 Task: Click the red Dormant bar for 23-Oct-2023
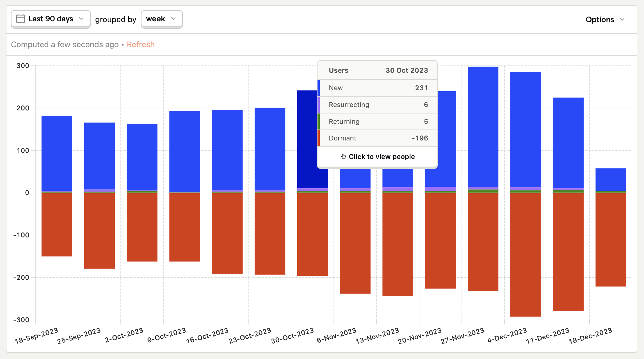click(x=270, y=234)
